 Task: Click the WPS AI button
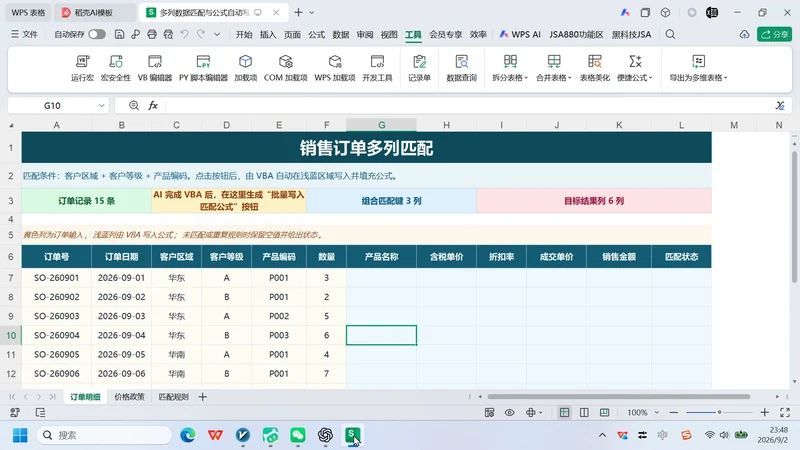(x=520, y=34)
